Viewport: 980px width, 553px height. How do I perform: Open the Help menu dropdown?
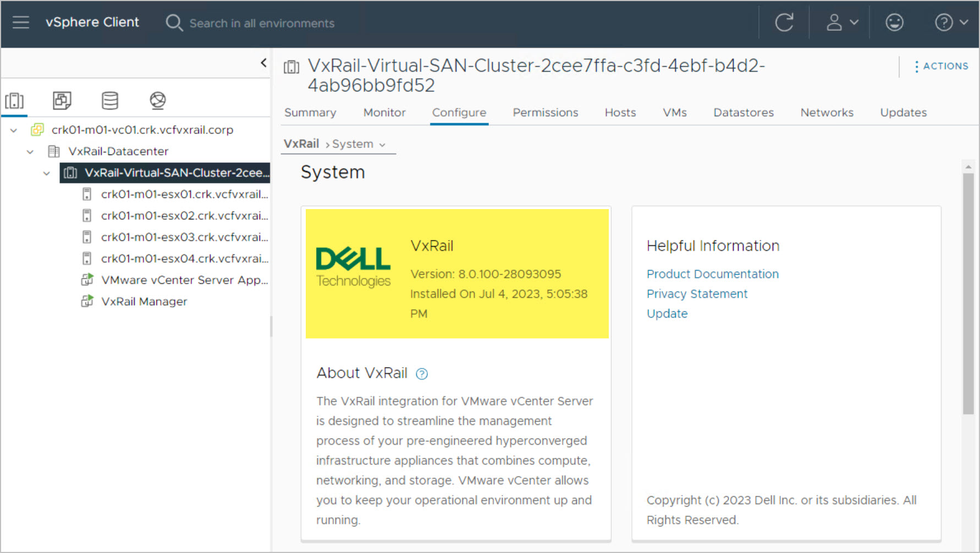[x=951, y=23]
